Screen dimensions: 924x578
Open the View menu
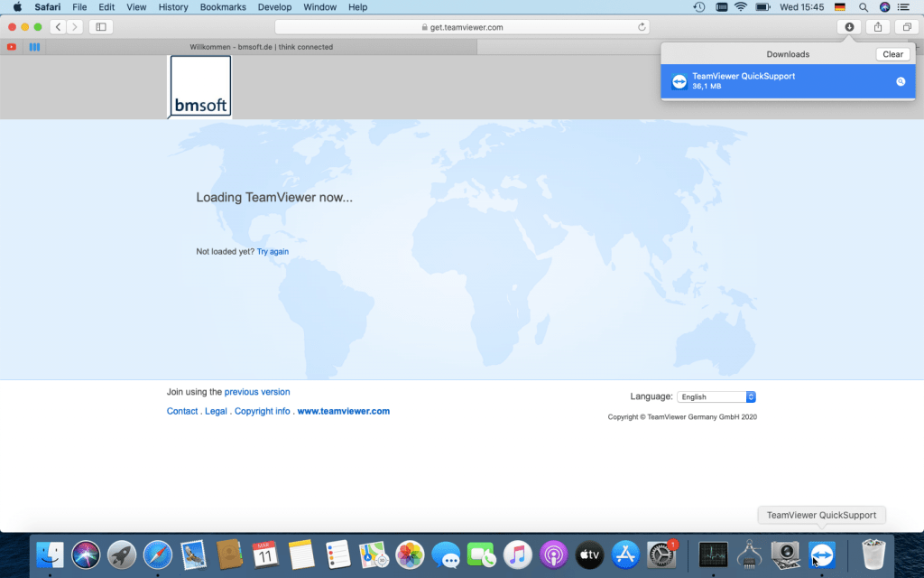[136, 7]
